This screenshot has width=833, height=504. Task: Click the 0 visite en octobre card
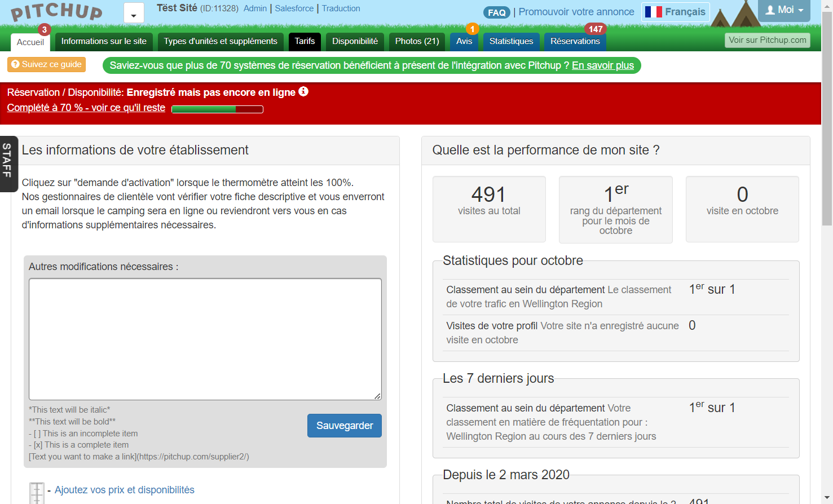(742, 209)
